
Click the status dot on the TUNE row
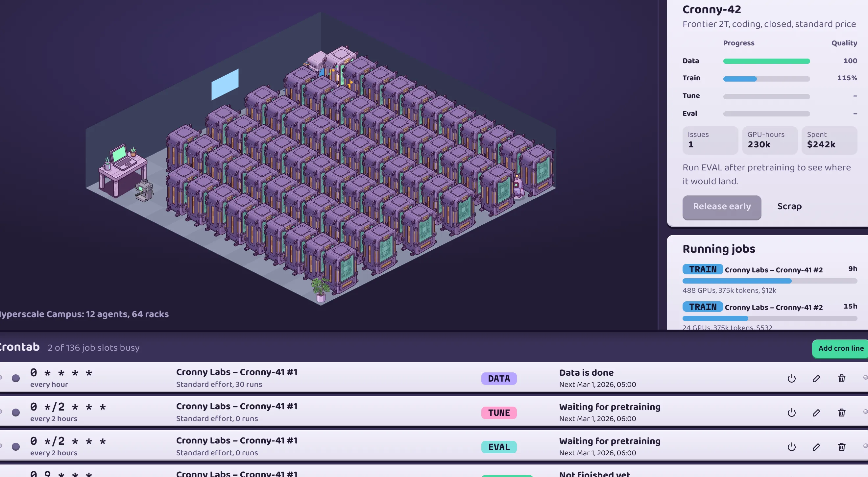pyautogui.click(x=16, y=413)
